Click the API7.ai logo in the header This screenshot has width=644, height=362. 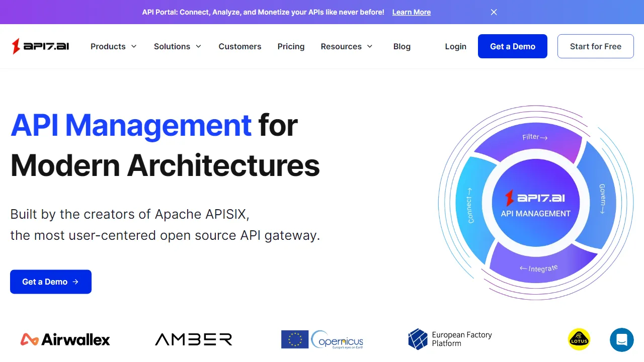pyautogui.click(x=41, y=46)
